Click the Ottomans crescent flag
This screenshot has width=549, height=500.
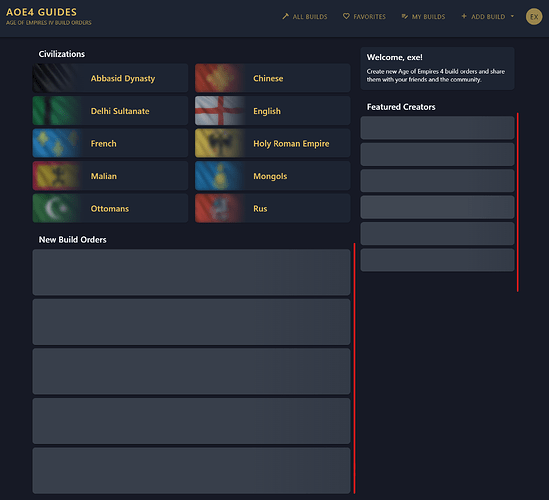click(57, 208)
